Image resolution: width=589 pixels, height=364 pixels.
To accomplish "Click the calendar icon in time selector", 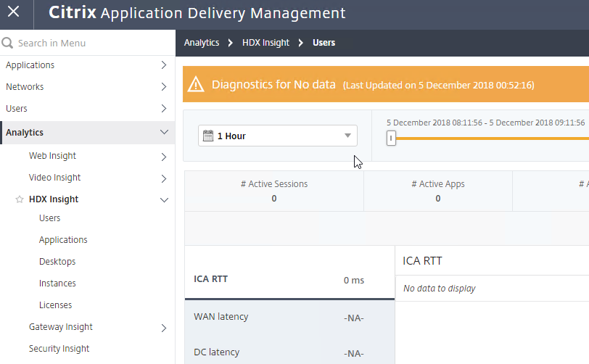I will pyautogui.click(x=208, y=136).
